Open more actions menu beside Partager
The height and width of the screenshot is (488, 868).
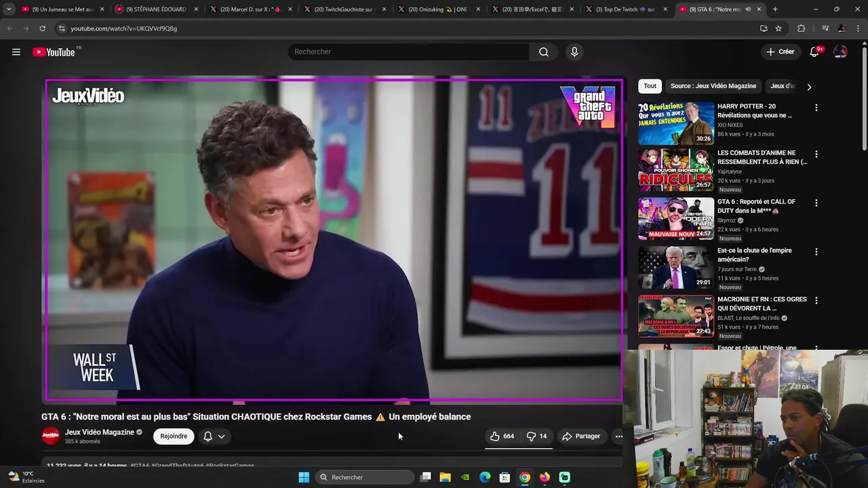point(618,436)
